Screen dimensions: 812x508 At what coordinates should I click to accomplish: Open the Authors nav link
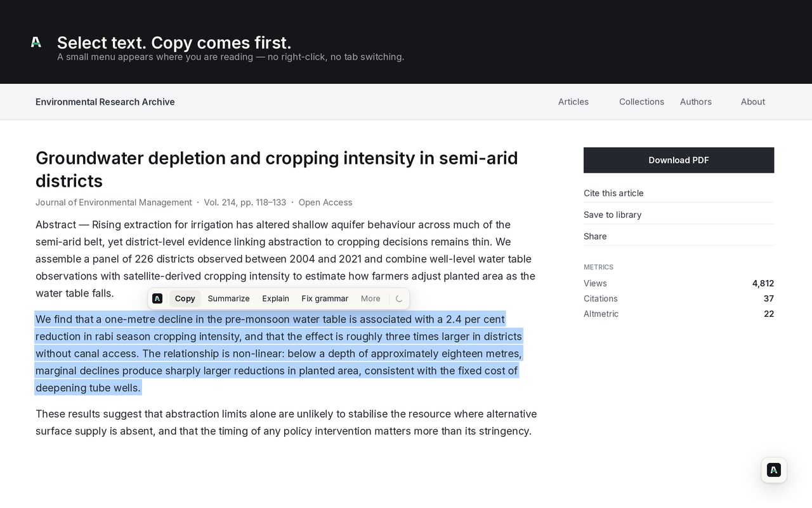click(x=696, y=102)
